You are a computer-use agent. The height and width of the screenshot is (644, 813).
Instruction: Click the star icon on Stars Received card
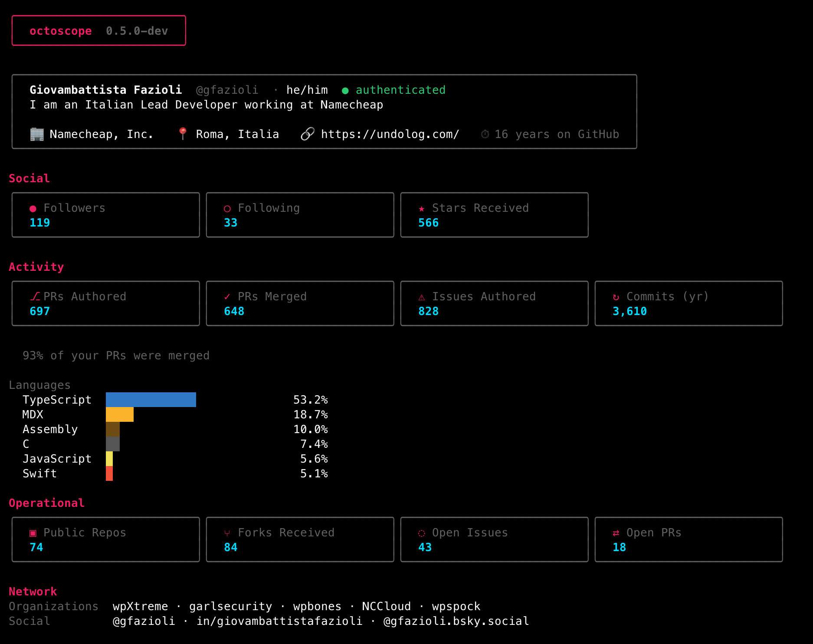click(421, 208)
